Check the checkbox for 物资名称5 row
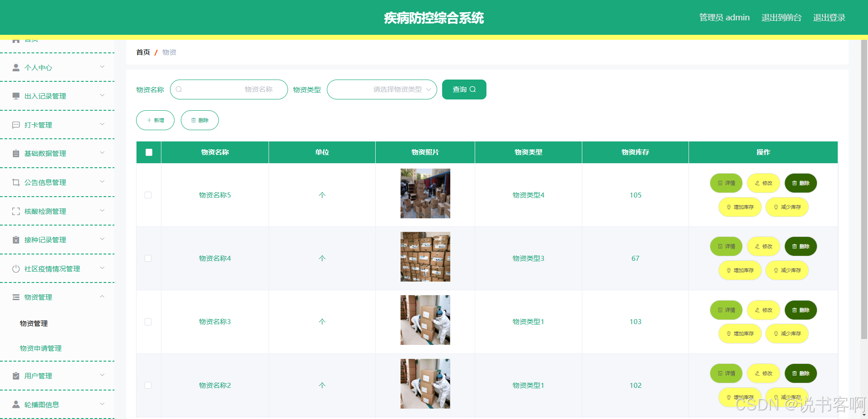 pos(148,195)
